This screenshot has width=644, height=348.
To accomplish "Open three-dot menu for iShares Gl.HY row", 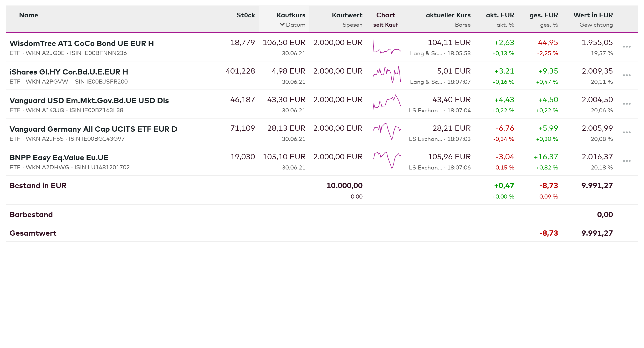I will (x=627, y=75).
